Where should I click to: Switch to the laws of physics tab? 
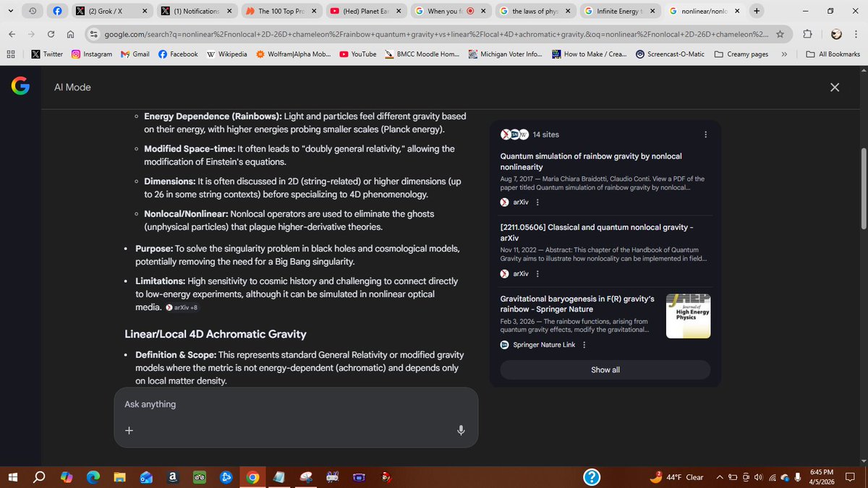click(535, 12)
